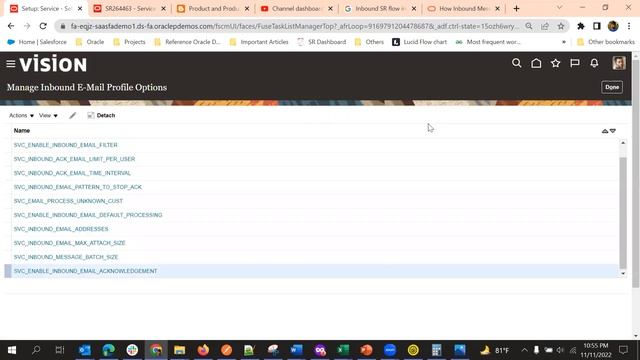Image resolution: width=640 pixels, height=360 pixels.
Task: Open Windows notification center icon
Action: (623, 350)
